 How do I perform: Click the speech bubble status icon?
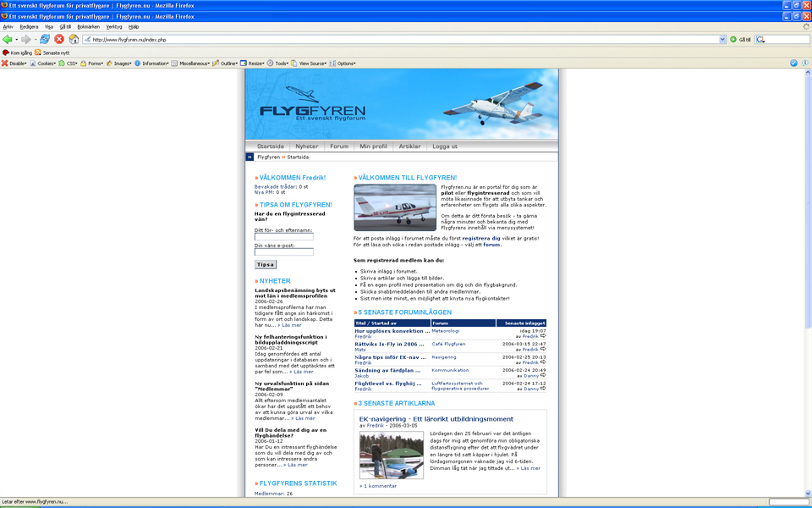coord(805,63)
